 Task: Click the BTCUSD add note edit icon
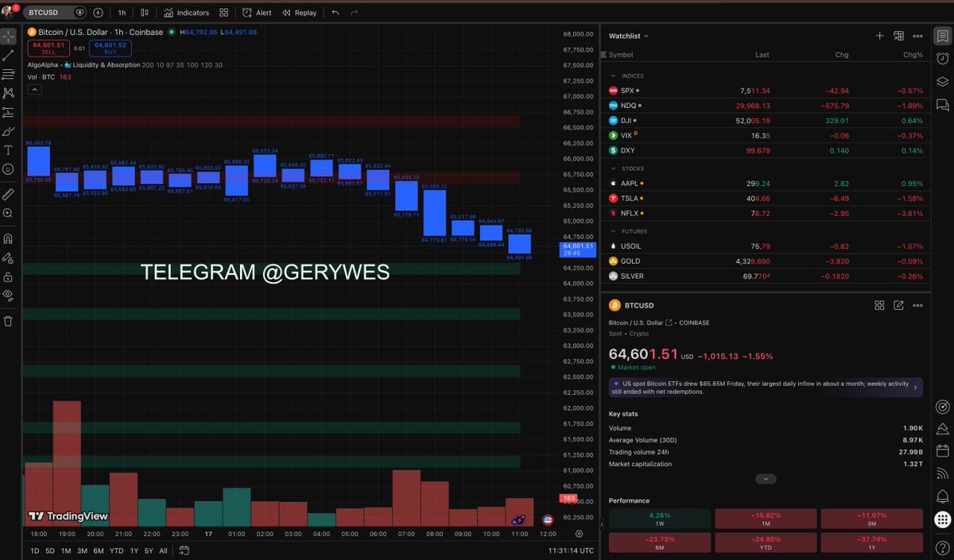coord(898,305)
